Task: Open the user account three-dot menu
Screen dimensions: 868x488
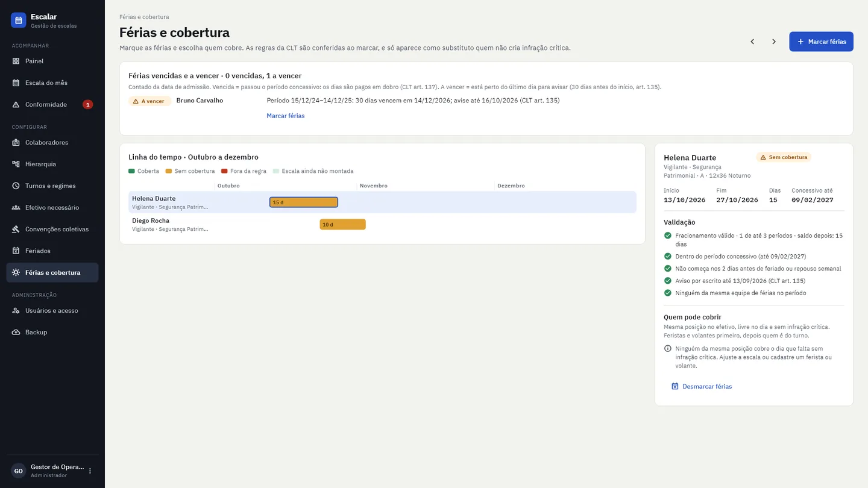Action: click(x=90, y=471)
